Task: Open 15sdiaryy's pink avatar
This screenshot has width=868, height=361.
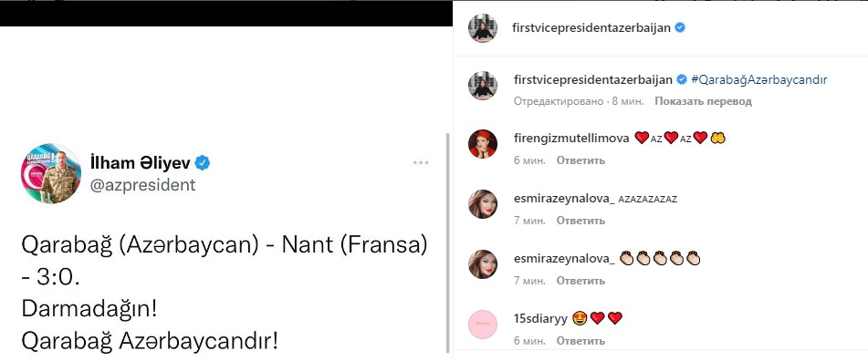Action: coord(483,324)
